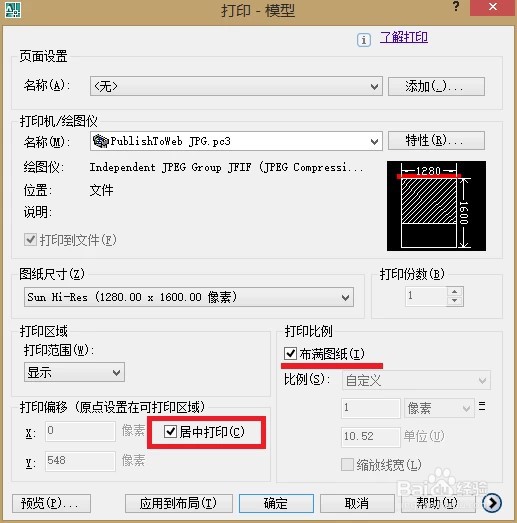Decrease the print copies with down arrow
Viewport: 517px width, 523px height.
tap(455, 301)
